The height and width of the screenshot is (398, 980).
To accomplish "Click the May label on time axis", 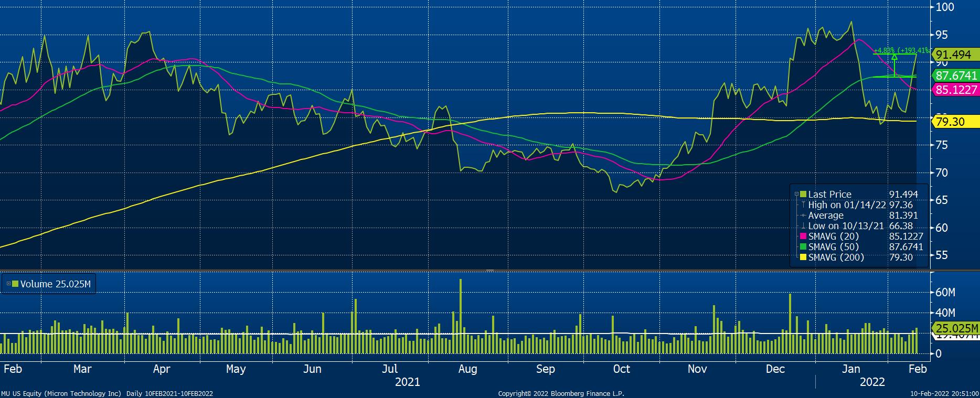I will 236,369.
